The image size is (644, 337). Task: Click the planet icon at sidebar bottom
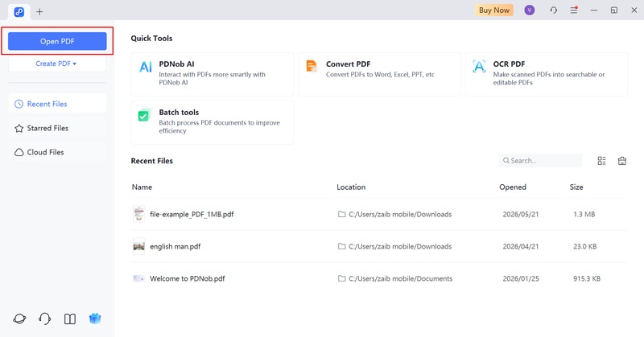pyautogui.click(x=19, y=319)
